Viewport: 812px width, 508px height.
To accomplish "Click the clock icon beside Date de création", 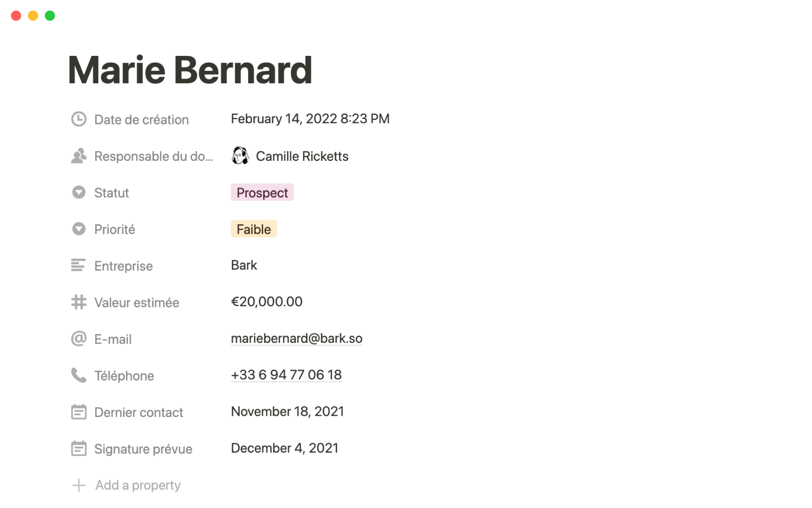I will pyautogui.click(x=79, y=119).
